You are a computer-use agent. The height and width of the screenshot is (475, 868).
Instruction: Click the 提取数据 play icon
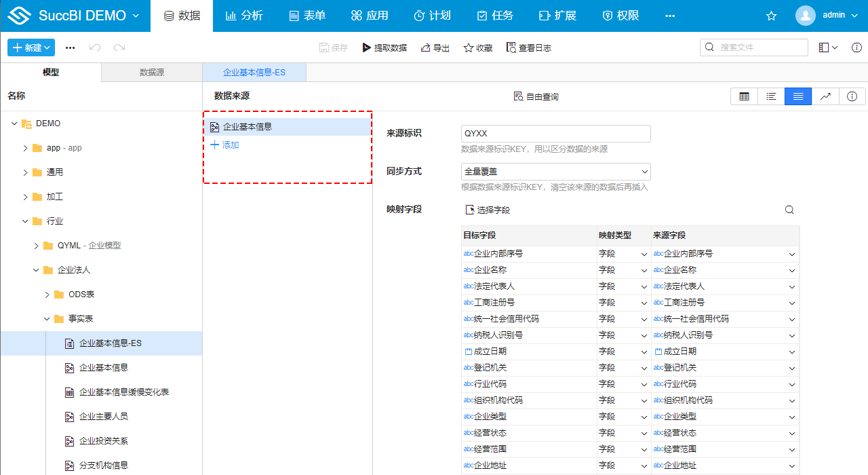tap(367, 48)
